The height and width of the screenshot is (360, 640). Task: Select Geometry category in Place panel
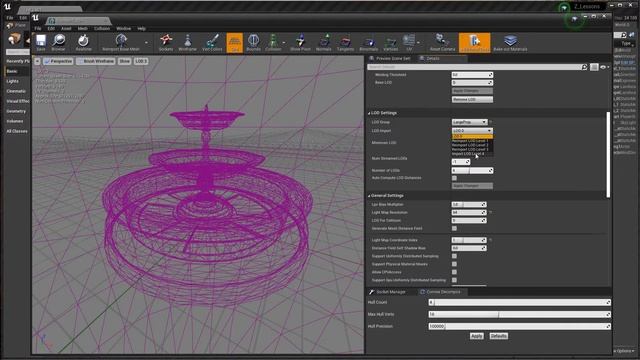16,111
